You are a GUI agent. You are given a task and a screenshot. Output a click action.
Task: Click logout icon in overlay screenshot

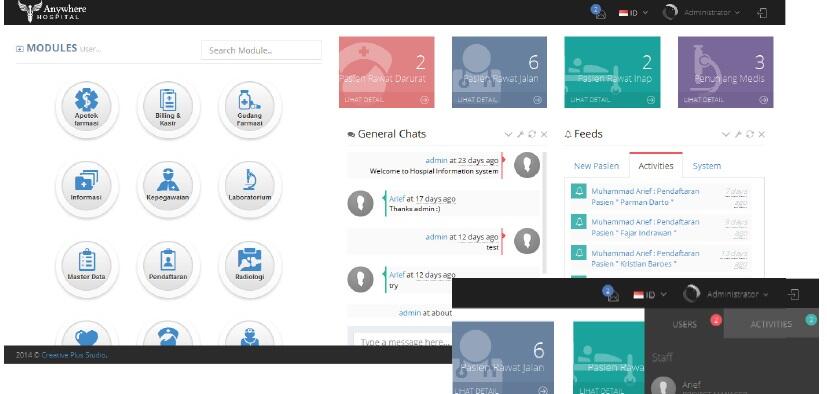pyautogui.click(x=794, y=294)
